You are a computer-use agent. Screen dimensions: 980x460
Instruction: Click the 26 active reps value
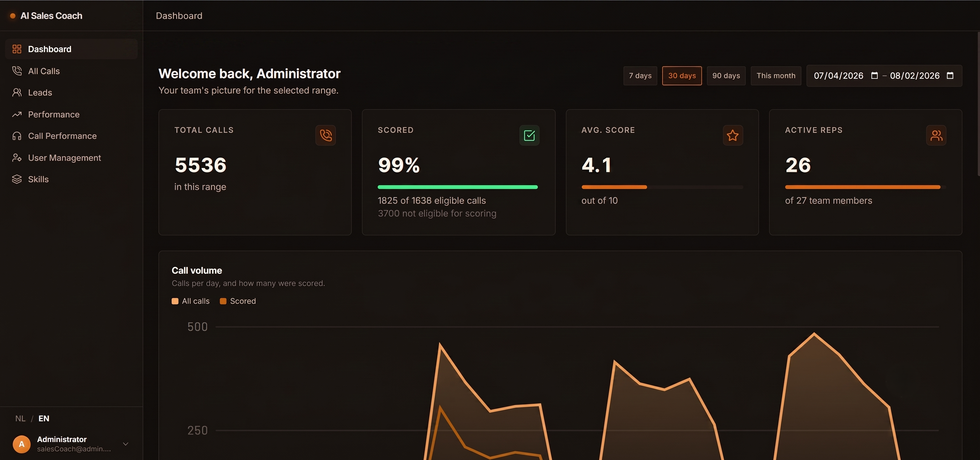[798, 165]
